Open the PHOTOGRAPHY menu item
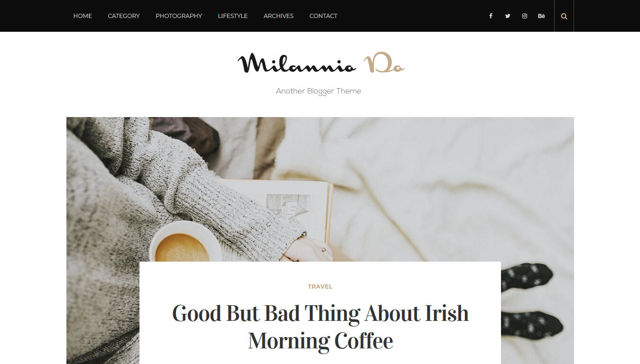 [x=179, y=16]
